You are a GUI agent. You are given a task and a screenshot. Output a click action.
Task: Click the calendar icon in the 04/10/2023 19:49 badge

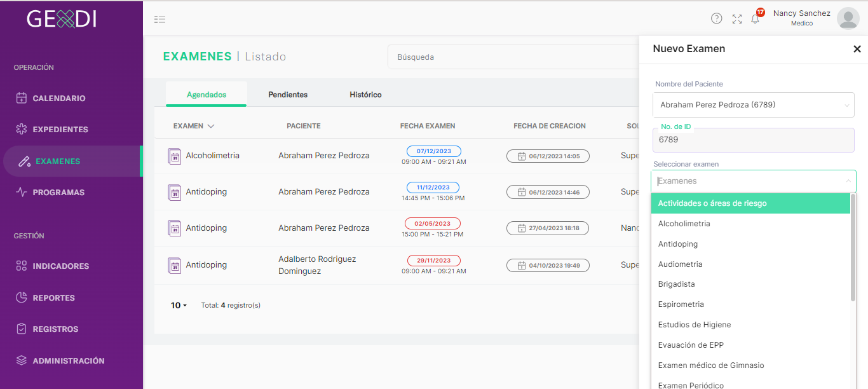pos(522,266)
